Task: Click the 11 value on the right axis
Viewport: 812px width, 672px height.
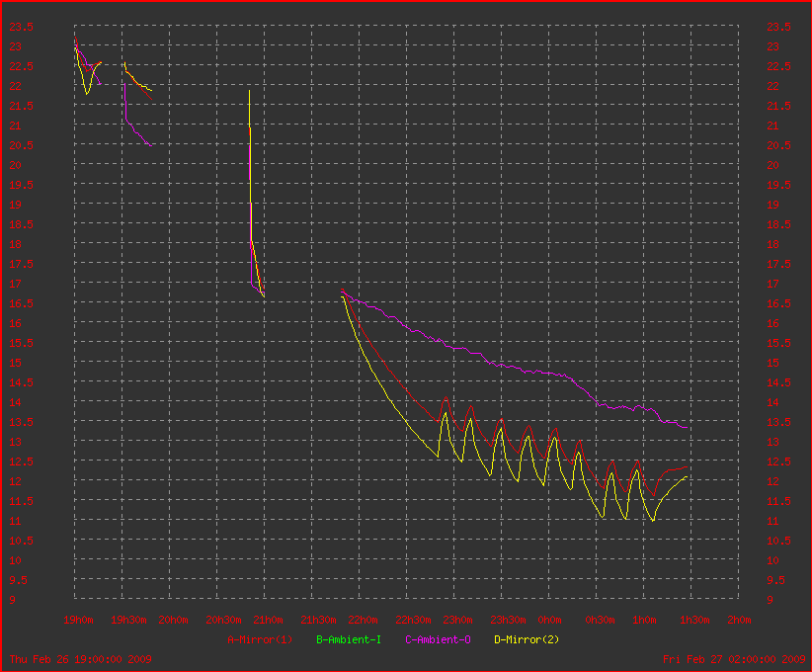Action: click(772, 521)
